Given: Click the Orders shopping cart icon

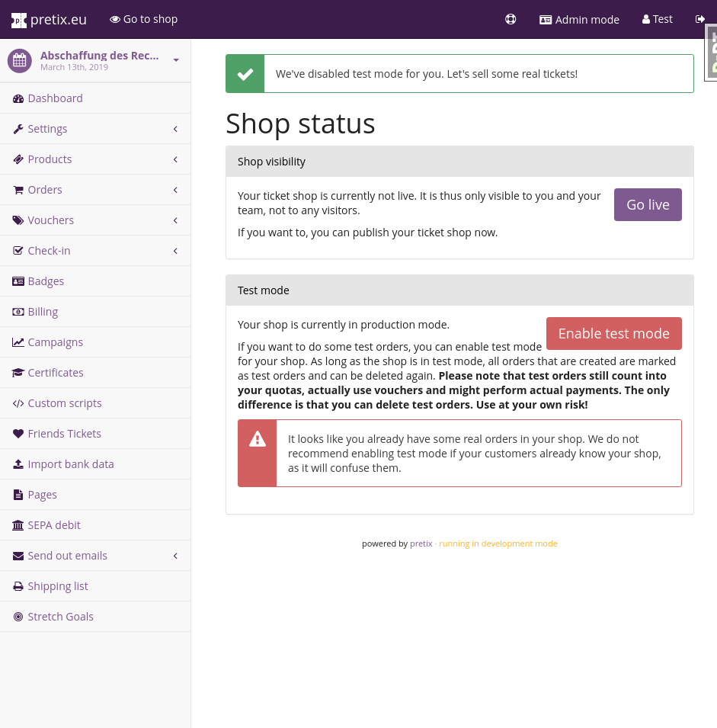Looking at the screenshot, I should pos(18,190).
